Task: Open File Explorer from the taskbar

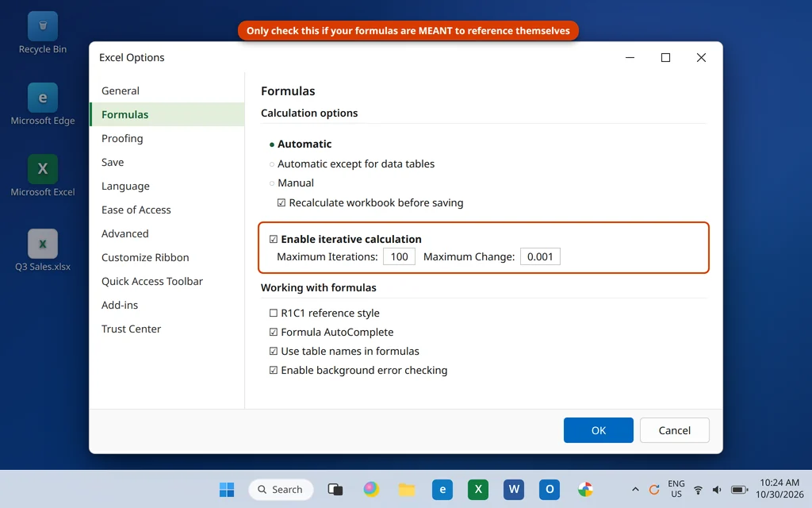Action: [x=407, y=489]
